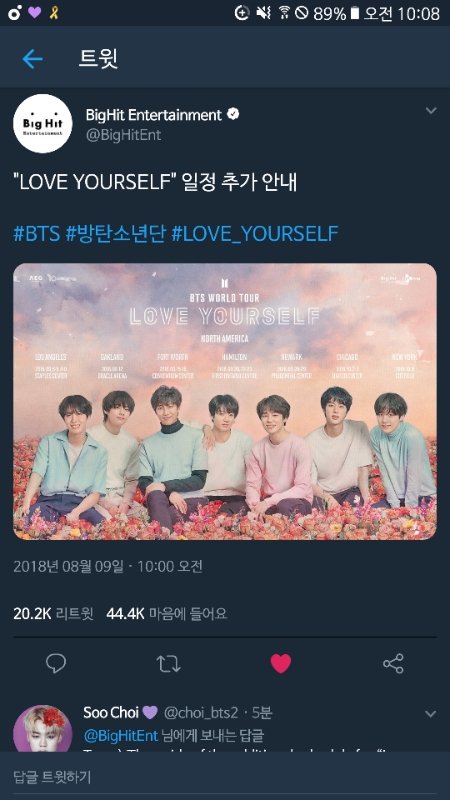Open the #방탄소년단 hashtag
Viewport: 450px width, 800px height.
[116, 233]
